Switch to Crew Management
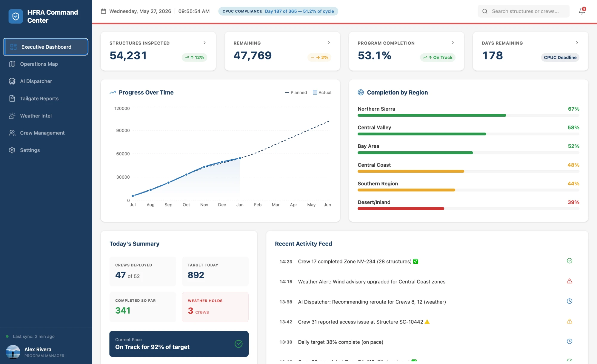 click(x=46, y=133)
